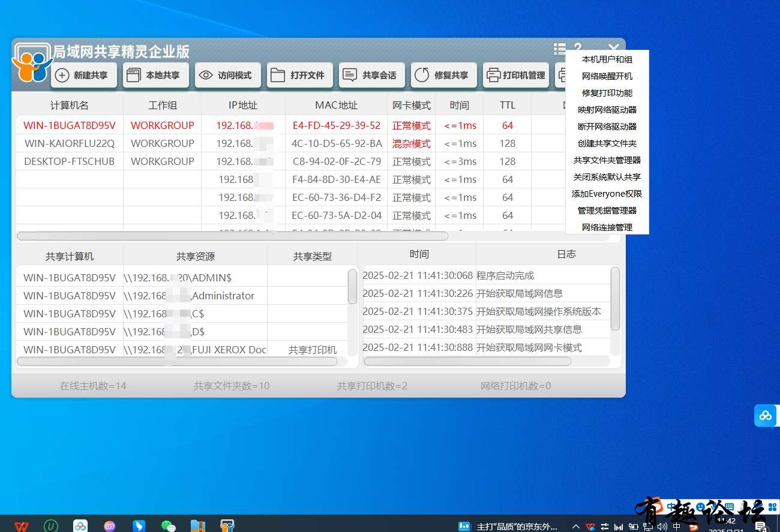Open the 本地共享 toolbar button
780x532 pixels.
(156, 75)
